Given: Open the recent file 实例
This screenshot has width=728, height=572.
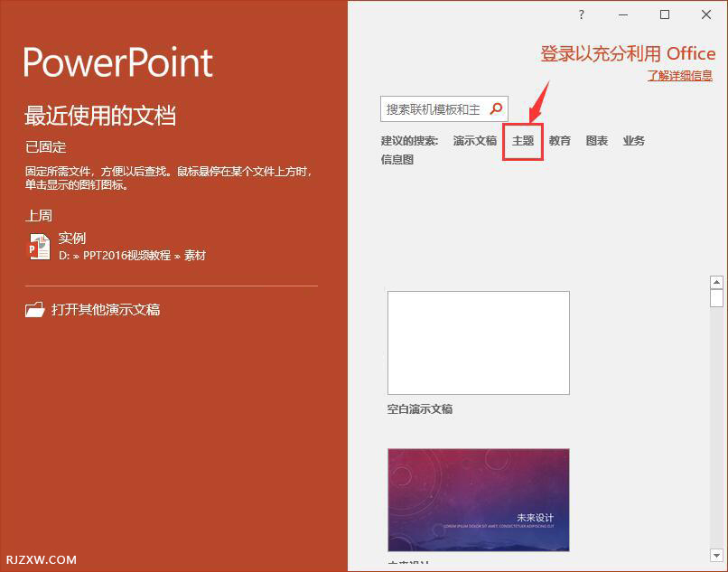Looking at the screenshot, I should (x=72, y=238).
